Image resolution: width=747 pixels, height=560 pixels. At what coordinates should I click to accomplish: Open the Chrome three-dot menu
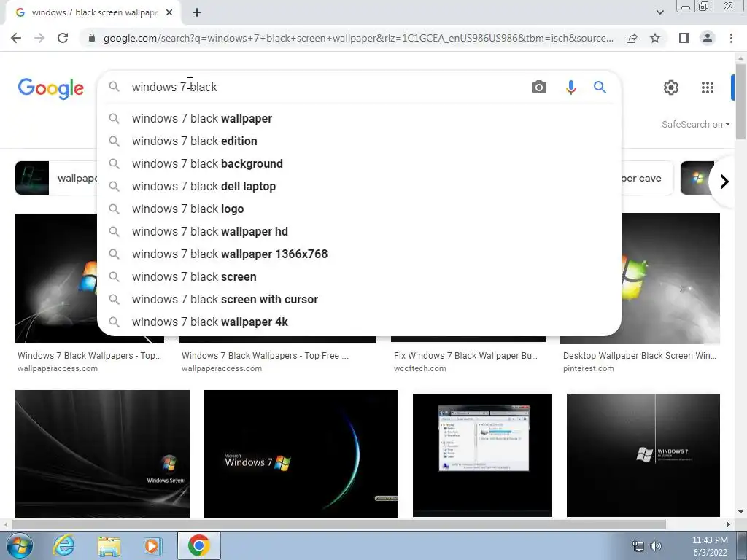click(x=731, y=38)
